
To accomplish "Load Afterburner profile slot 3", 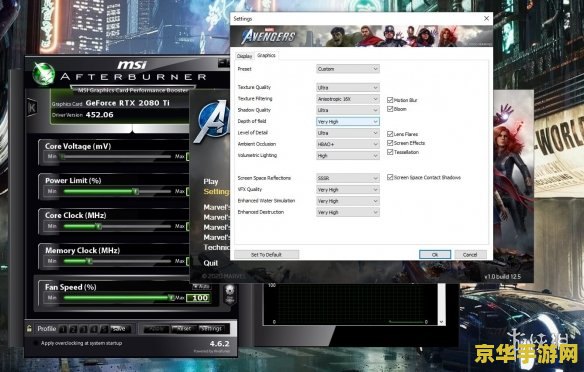I will tap(84, 329).
